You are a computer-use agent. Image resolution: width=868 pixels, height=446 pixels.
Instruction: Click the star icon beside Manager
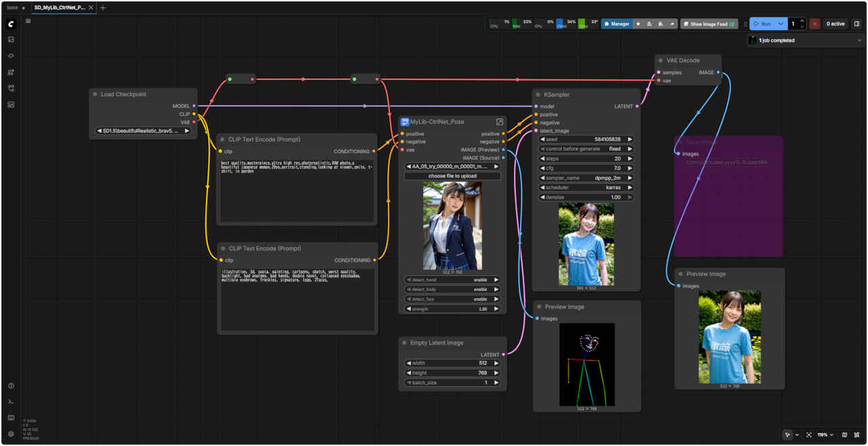[x=638, y=24]
